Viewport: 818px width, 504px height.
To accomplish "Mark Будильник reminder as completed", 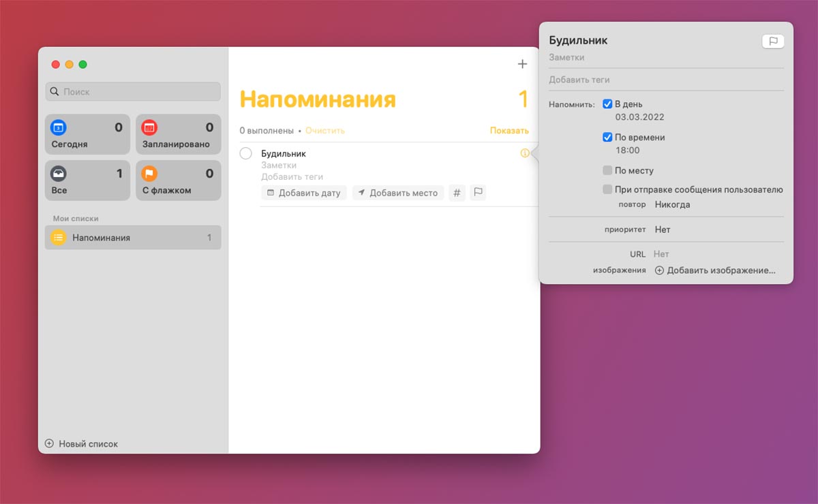I will 246,154.
